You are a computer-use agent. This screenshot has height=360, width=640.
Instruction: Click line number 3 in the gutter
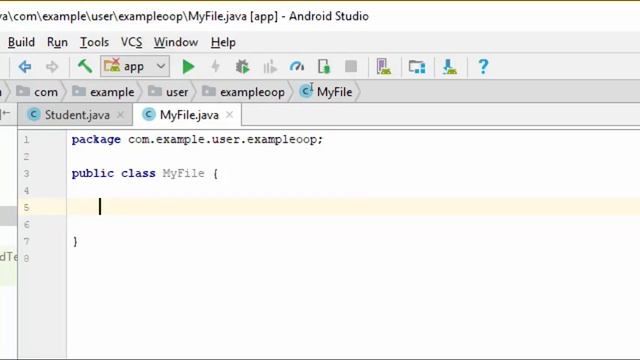[x=27, y=173]
